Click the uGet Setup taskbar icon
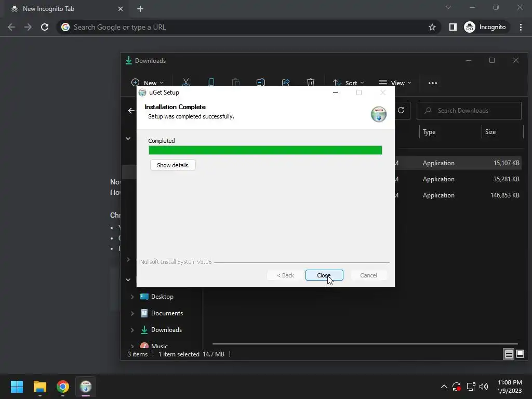 (86, 387)
